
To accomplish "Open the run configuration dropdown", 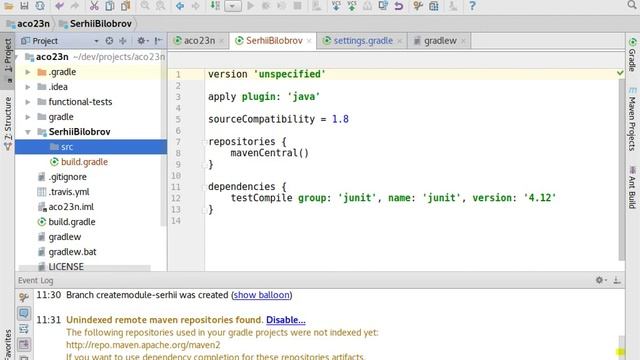I will point(233,6).
